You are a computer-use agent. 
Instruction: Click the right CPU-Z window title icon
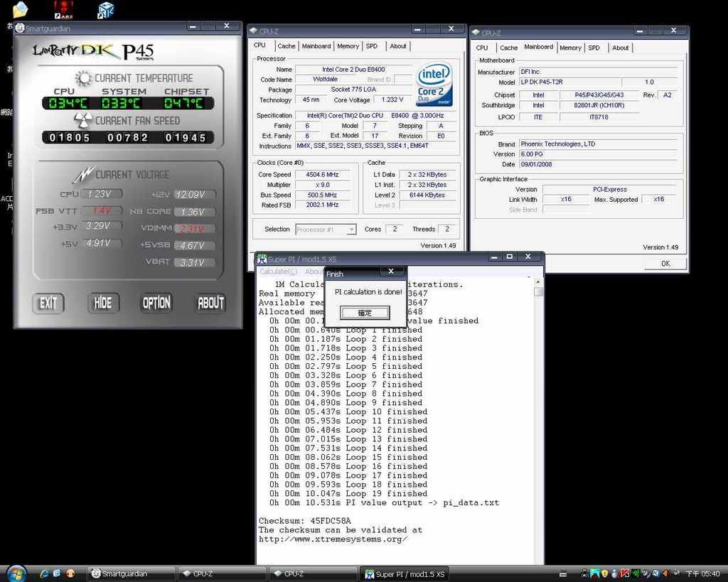click(x=476, y=33)
